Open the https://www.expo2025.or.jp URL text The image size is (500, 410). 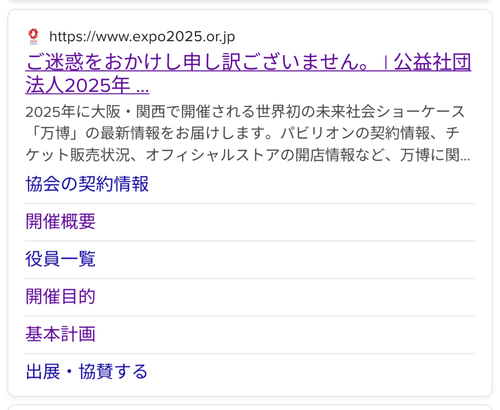(x=142, y=37)
